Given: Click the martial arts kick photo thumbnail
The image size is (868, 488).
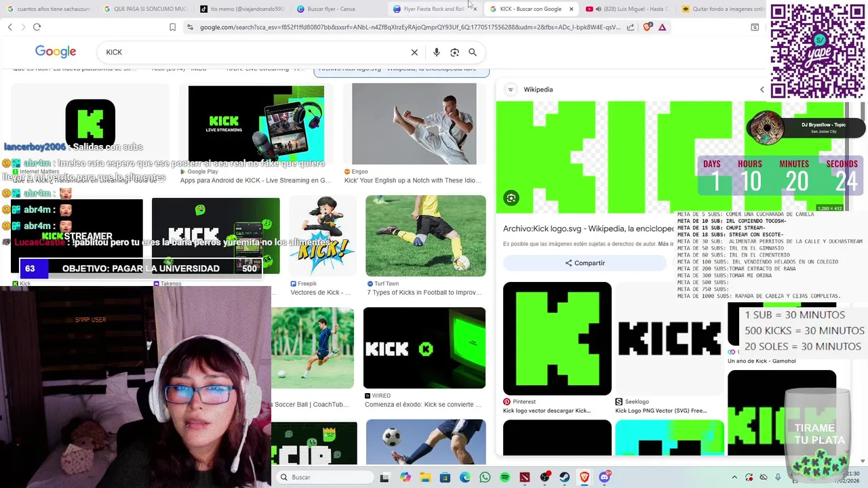Looking at the screenshot, I should (414, 124).
